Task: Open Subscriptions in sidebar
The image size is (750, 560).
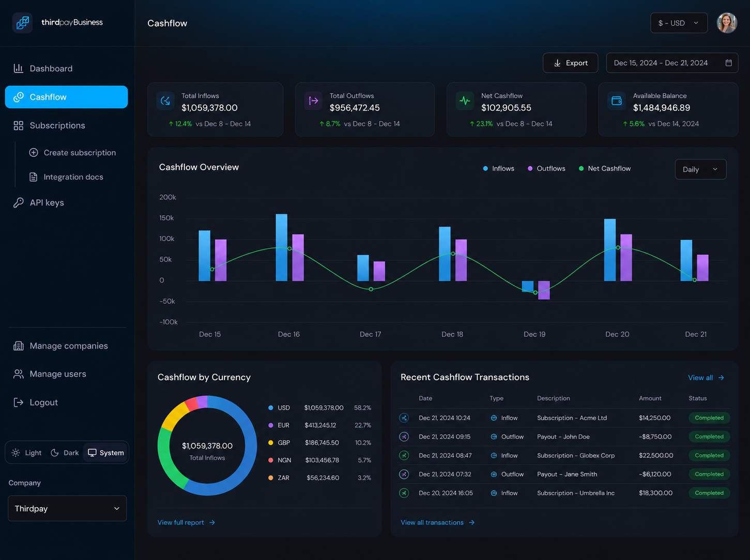Action: [x=66, y=126]
